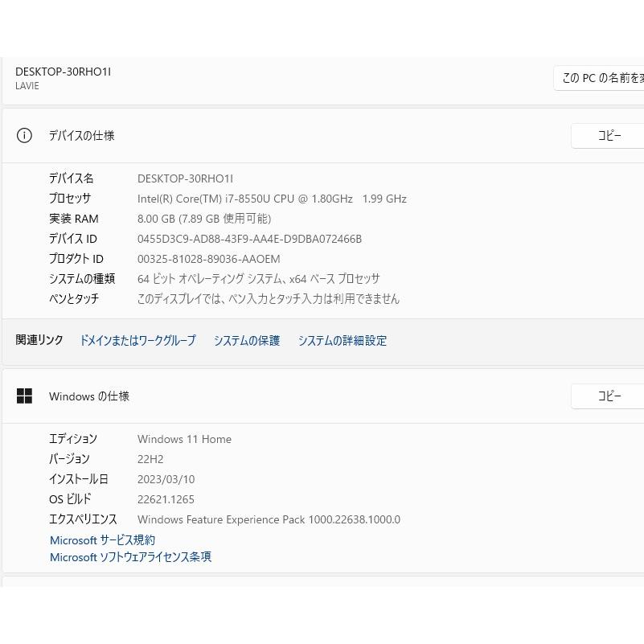Click the device specifications info icon
The image size is (644, 644).
pos(24,135)
